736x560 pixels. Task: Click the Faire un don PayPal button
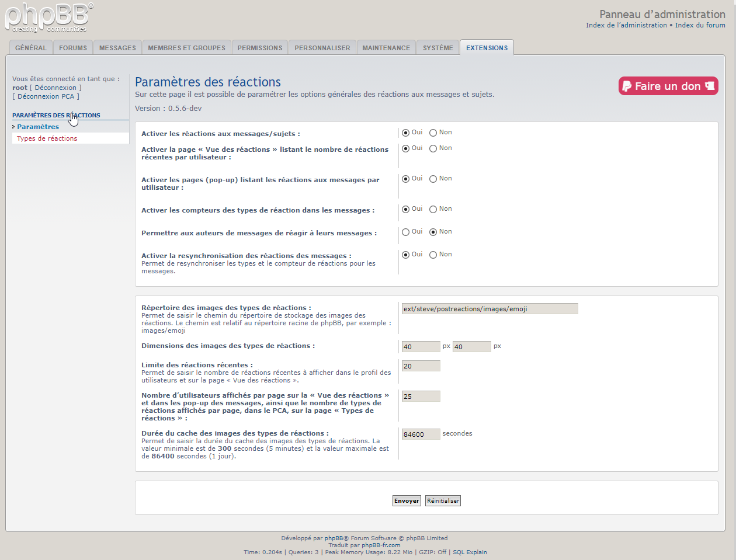(668, 86)
